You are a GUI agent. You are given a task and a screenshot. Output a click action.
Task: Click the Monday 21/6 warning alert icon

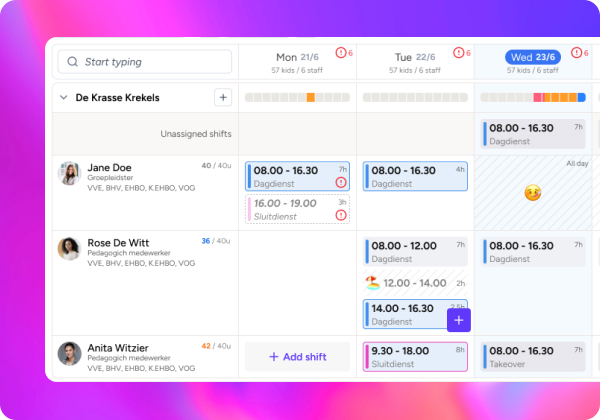pos(339,53)
